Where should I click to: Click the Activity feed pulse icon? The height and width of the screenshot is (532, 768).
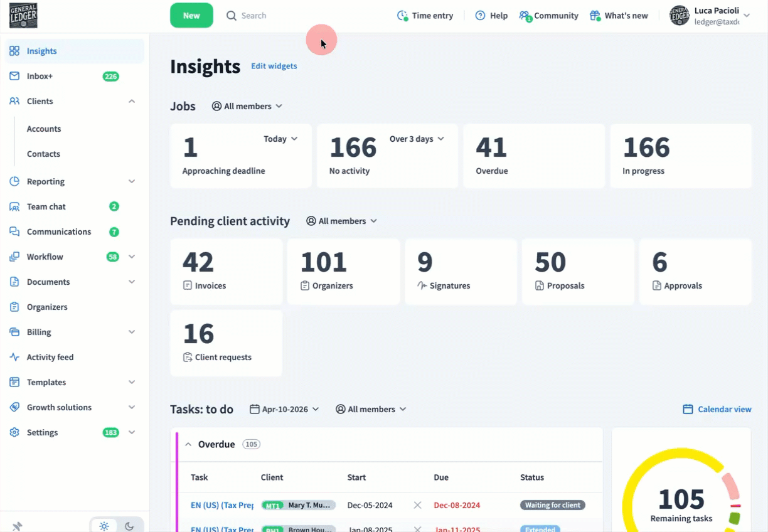coord(14,357)
